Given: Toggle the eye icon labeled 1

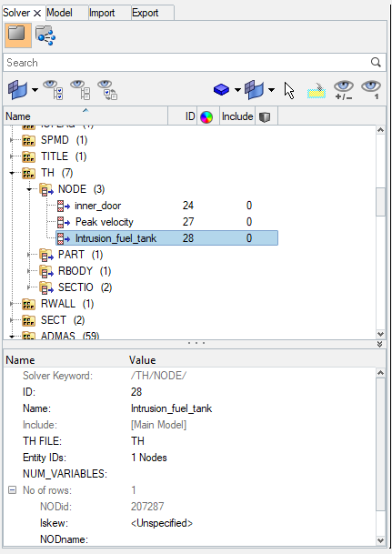Looking at the screenshot, I should (x=371, y=90).
